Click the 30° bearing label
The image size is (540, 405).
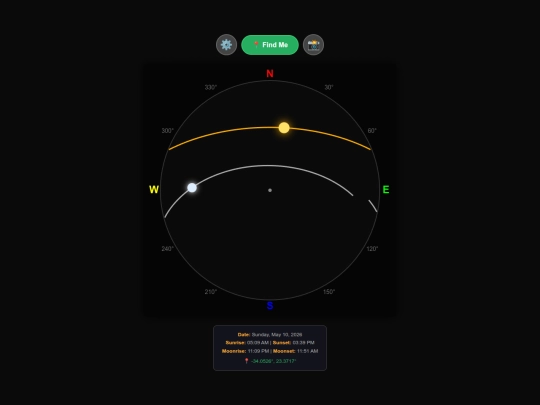click(x=329, y=87)
